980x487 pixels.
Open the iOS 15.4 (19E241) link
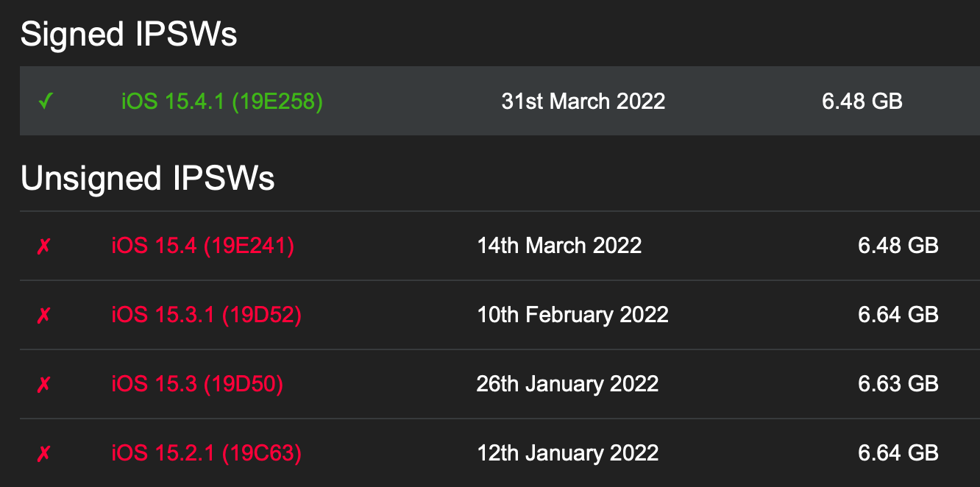point(203,245)
